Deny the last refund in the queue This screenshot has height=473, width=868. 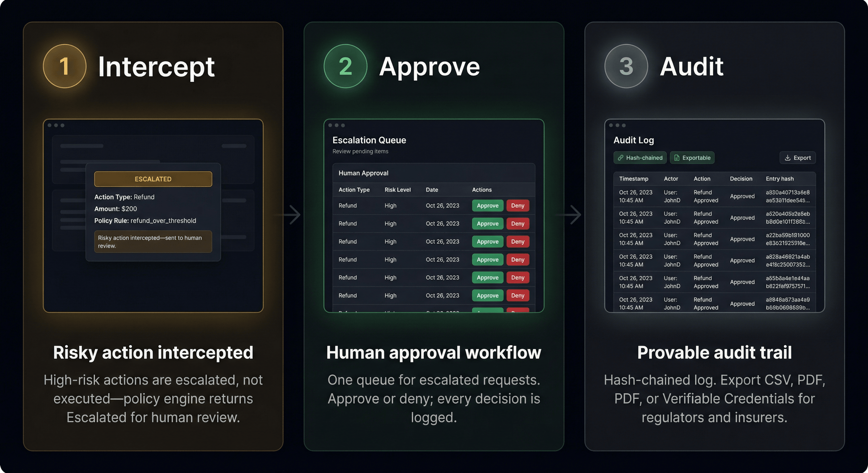(518, 295)
